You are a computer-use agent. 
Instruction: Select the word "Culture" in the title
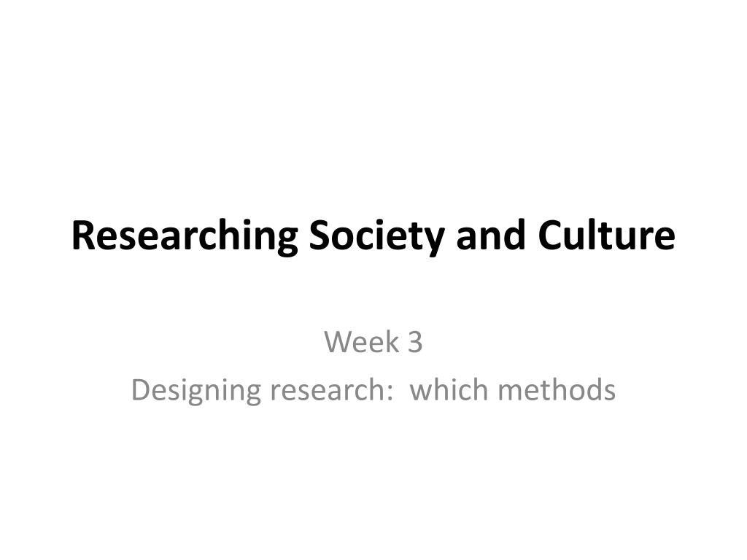(x=606, y=236)
